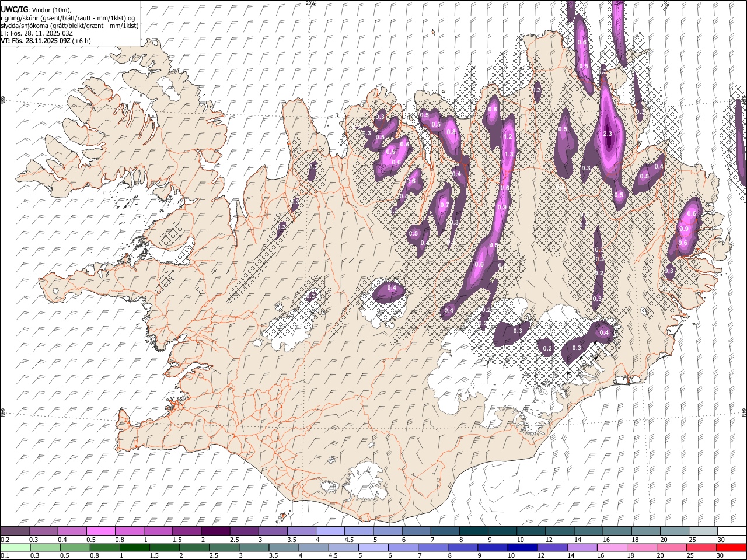Select the 0.3–0.4 mauve swatch in upper legend row
This screenshot has height=560, width=747.
(43, 531)
